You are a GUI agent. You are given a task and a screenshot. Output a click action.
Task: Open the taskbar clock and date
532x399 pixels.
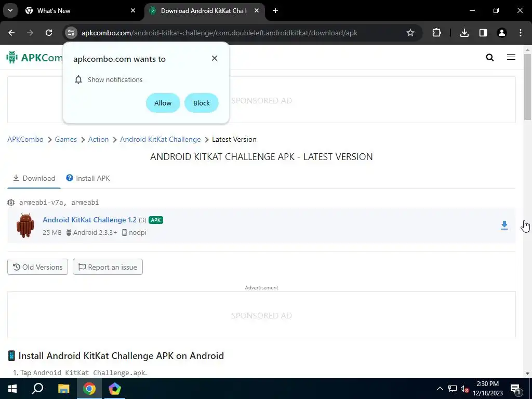(487, 389)
